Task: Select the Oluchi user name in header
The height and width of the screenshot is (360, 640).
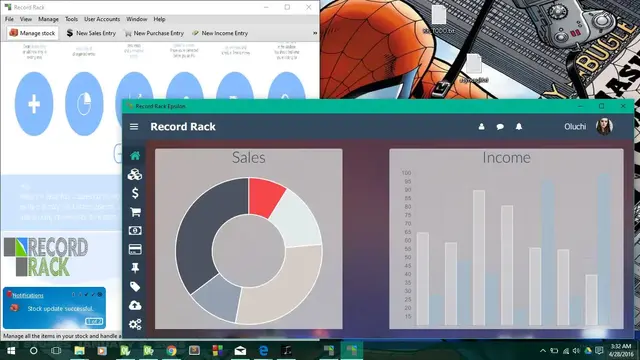Action: pos(575,127)
